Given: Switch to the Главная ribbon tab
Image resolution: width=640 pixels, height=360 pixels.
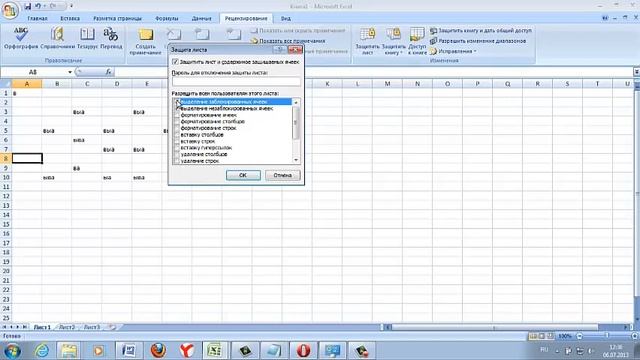Looking at the screenshot, I should [37, 18].
